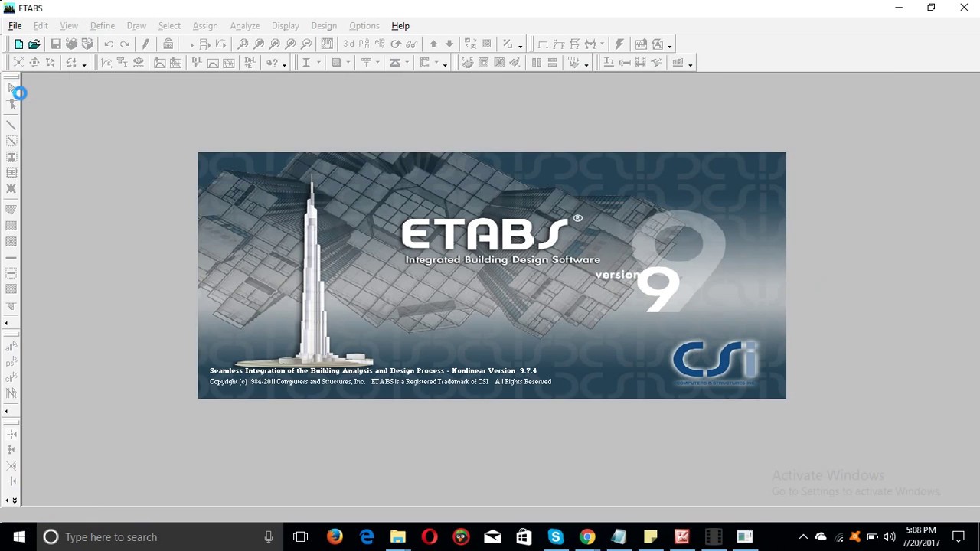Open the File menu

click(x=15, y=25)
